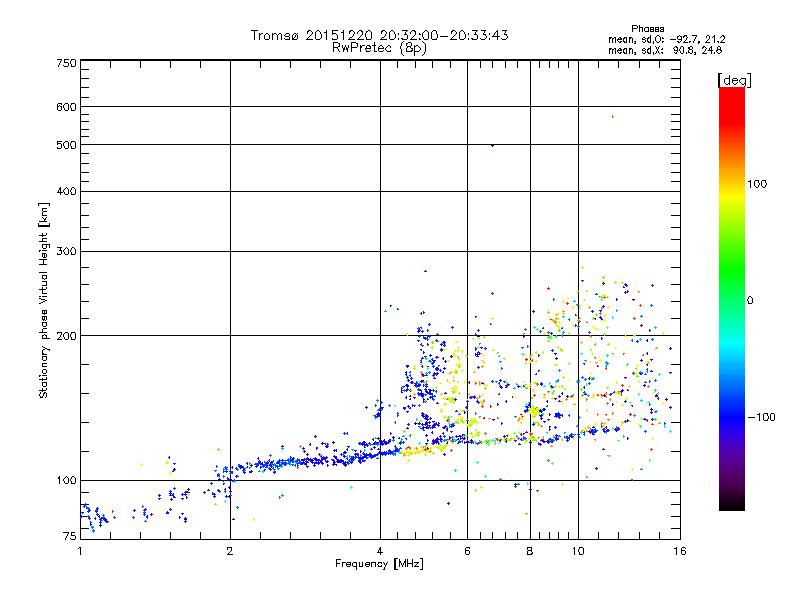Click the y-axis tick label '300'
Image resolution: width=800 pixels, height=600 pixels.
coord(67,252)
